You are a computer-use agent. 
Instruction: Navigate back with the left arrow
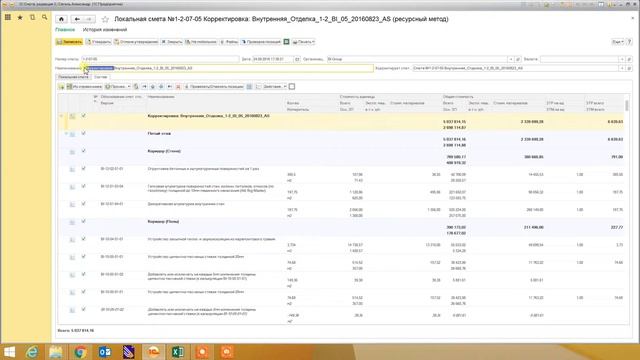[77, 19]
